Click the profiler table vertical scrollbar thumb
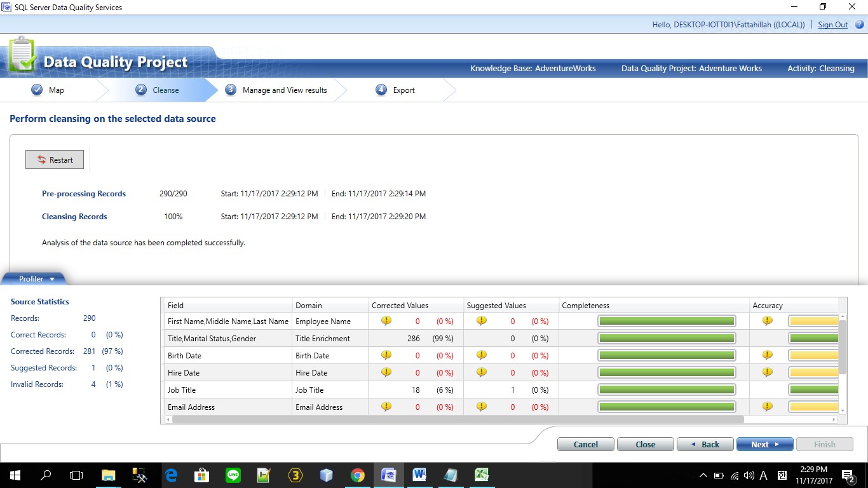 [843, 347]
